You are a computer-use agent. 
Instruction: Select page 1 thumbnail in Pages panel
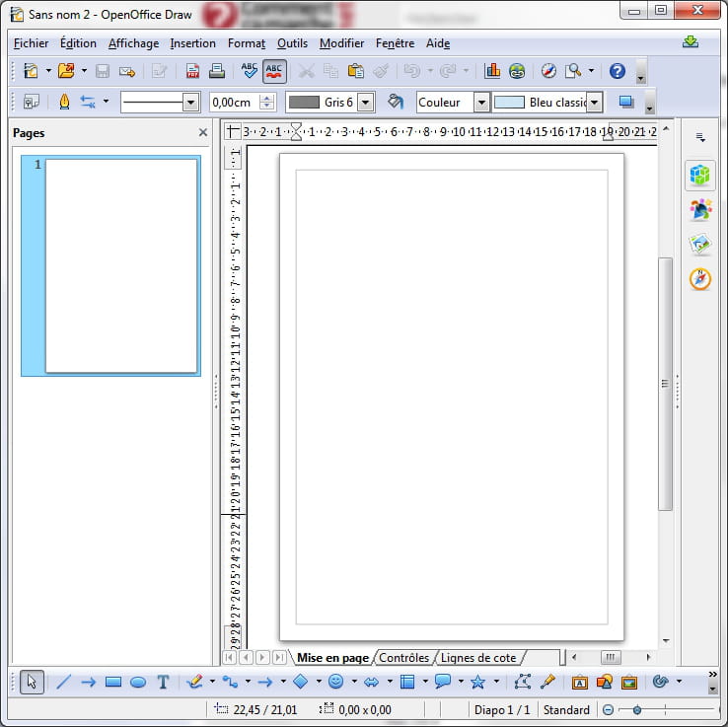121,265
